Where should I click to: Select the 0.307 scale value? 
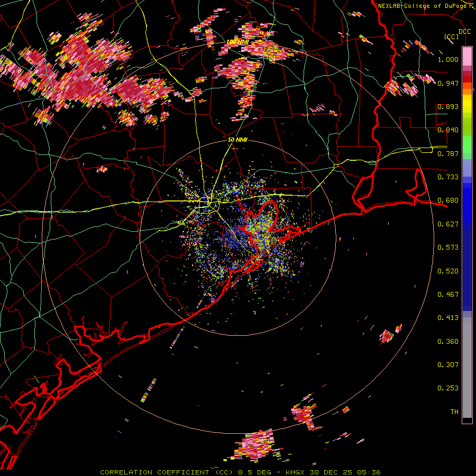(448, 365)
